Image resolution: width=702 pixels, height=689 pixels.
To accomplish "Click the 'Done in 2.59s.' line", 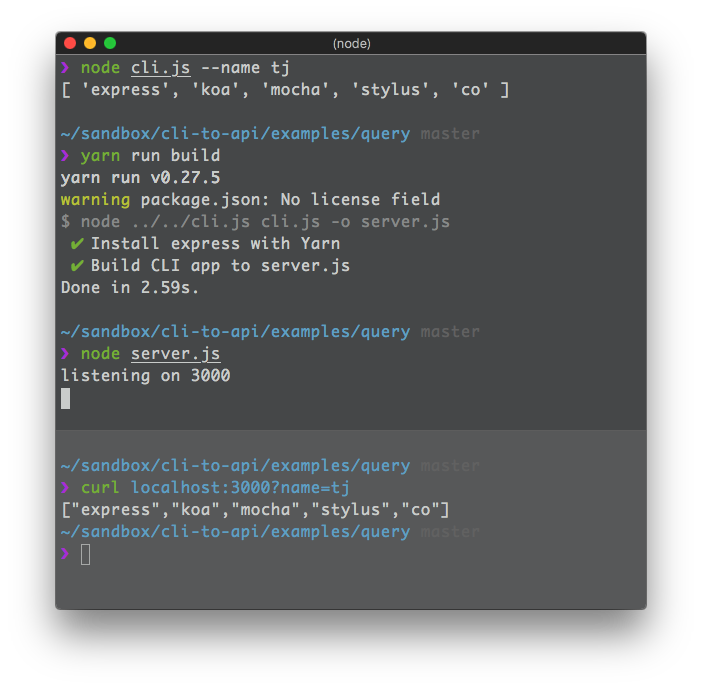I will [130, 287].
